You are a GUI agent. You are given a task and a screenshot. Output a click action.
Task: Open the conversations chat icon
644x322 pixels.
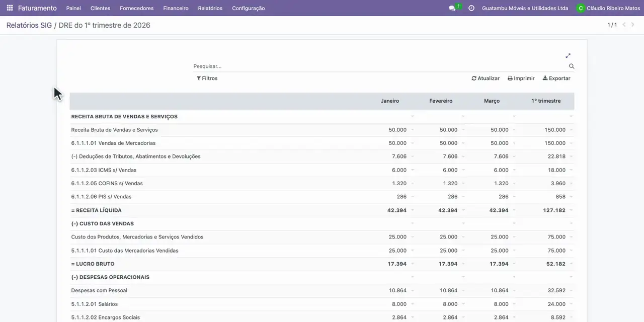pyautogui.click(x=452, y=8)
